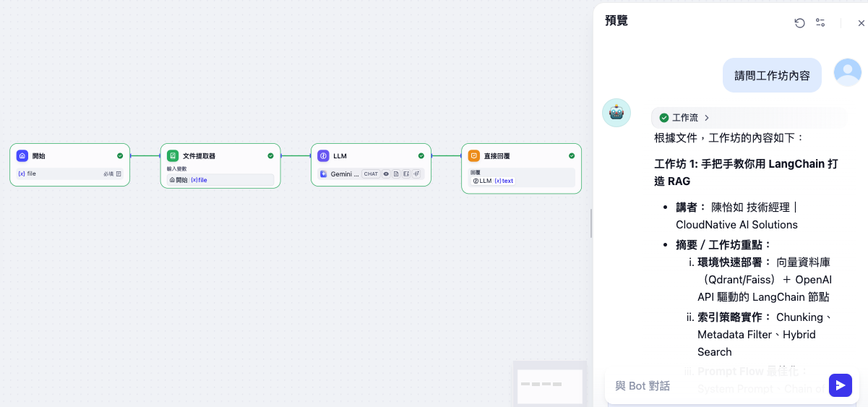Restart the preview conversation with refresh icon
Image resolution: width=868 pixels, height=407 pixels.
(799, 23)
